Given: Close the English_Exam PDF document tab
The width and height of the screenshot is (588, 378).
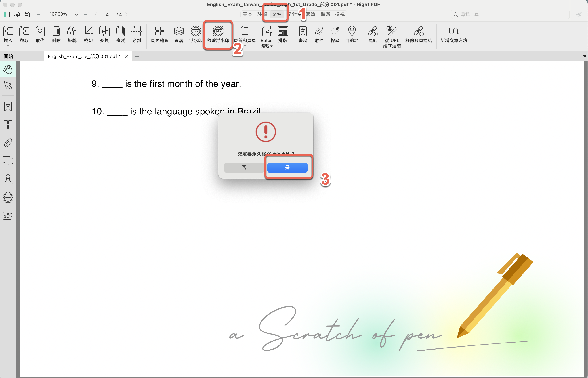Looking at the screenshot, I should [x=127, y=56].
